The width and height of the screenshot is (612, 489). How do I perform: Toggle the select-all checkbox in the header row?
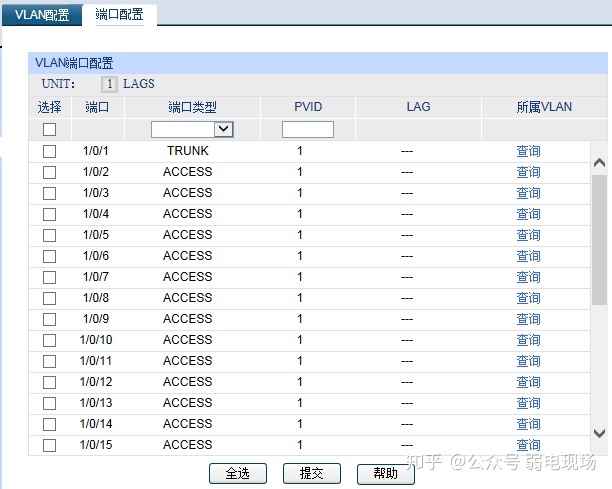49,129
